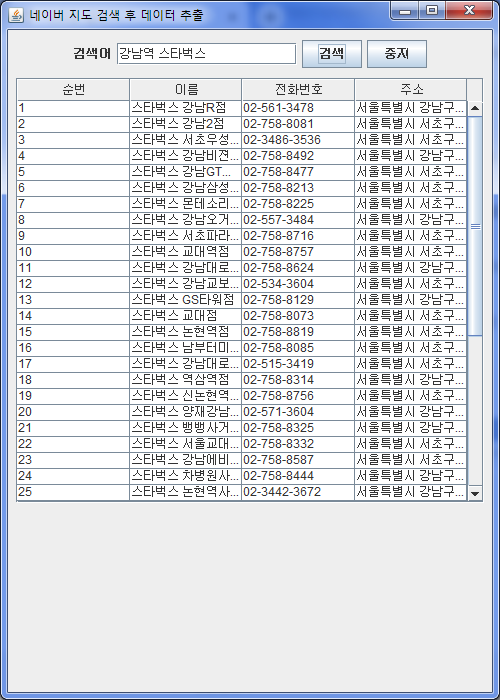Select phone number 02-758-8085
This screenshot has height=700, width=500.
click(x=298, y=348)
